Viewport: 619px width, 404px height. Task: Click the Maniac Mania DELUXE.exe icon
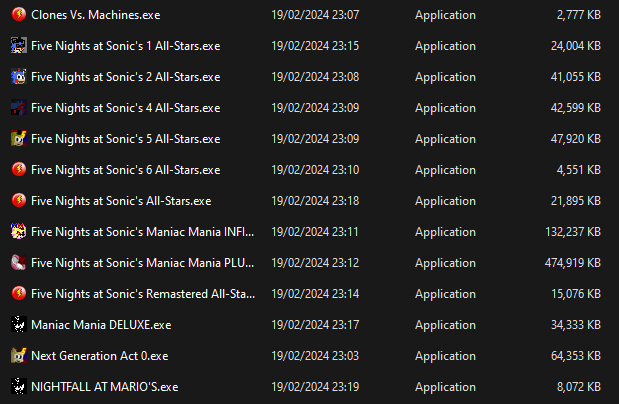tap(18, 325)
